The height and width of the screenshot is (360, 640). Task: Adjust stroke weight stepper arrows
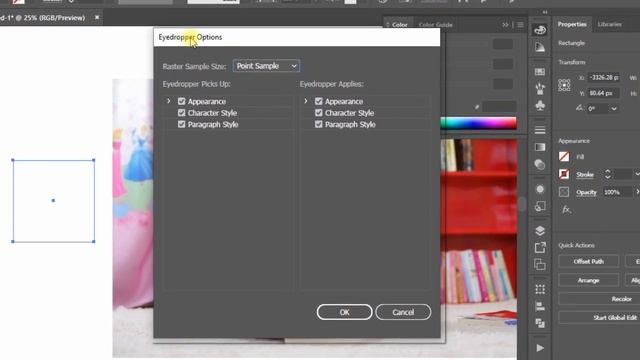tap(607, 174)
